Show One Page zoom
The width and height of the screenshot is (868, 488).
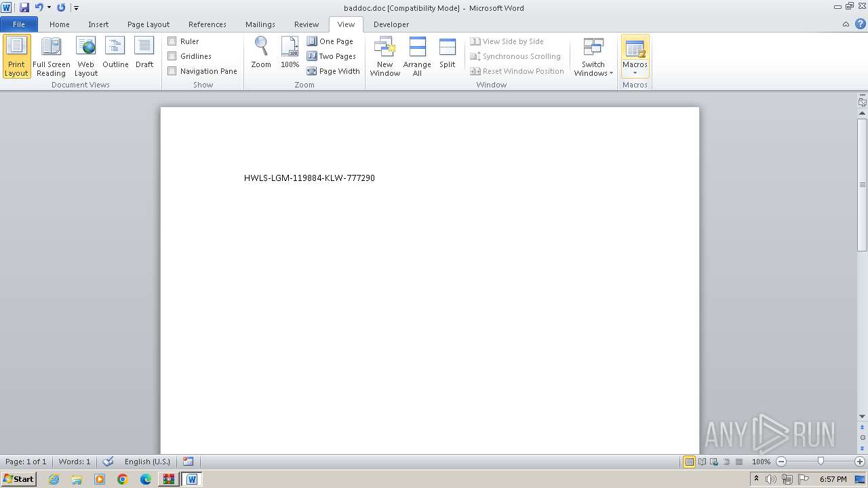click(330, 41)
